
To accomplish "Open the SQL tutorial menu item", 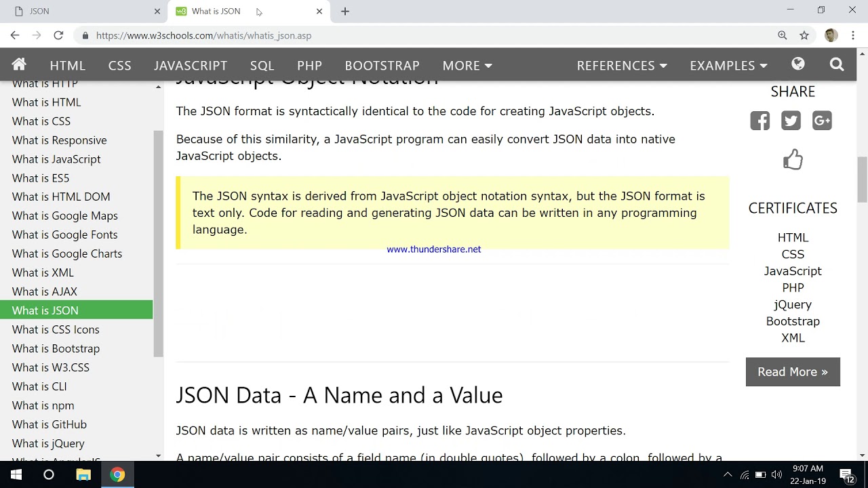I will pyautogui.click(x=262, y=65).
